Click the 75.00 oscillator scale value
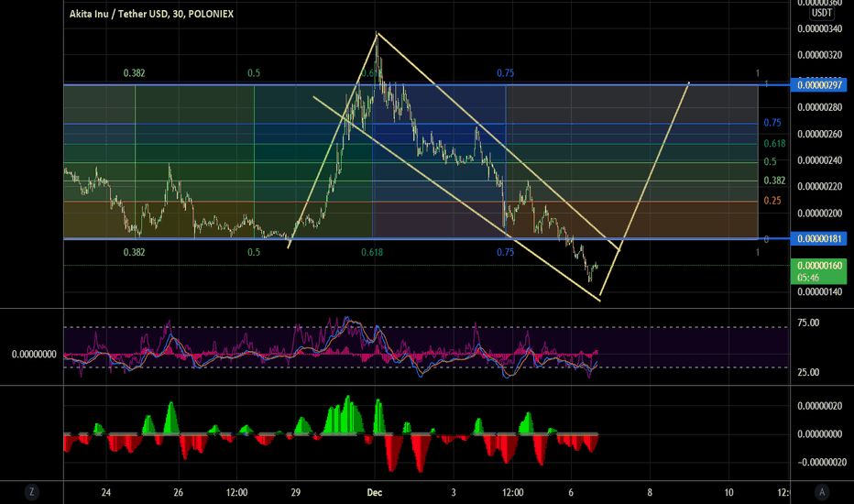The height and width of the screenshot is (504, 854). click(807, 323)
